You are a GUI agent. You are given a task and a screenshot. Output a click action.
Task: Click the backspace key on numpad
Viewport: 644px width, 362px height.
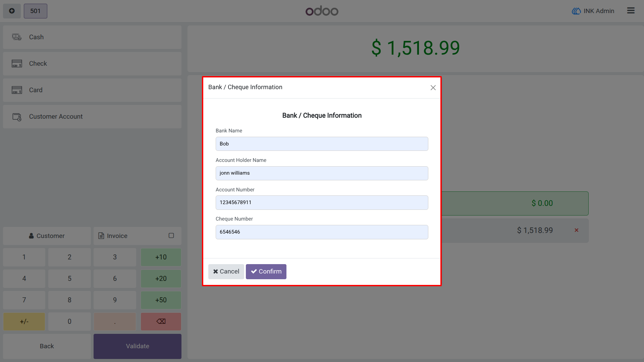(x=161, y=321)
